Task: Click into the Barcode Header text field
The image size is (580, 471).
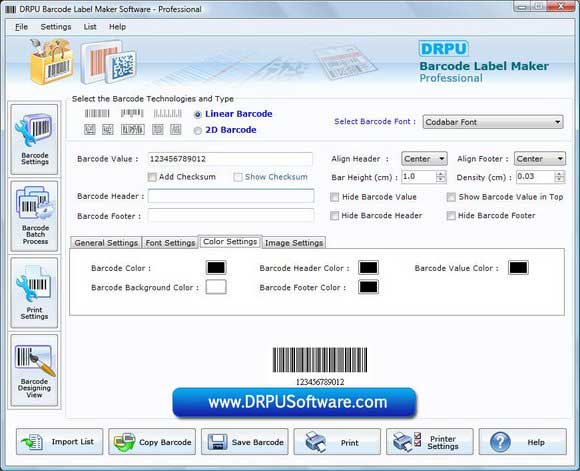Action: coord(231,196)
